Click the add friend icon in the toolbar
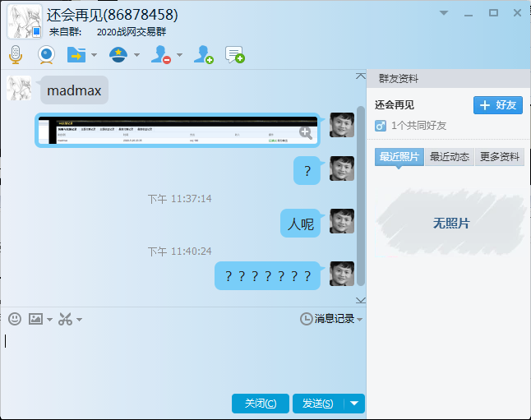Image resolution: width=531 pixels, height=420 pixels. tap(203, 55)
